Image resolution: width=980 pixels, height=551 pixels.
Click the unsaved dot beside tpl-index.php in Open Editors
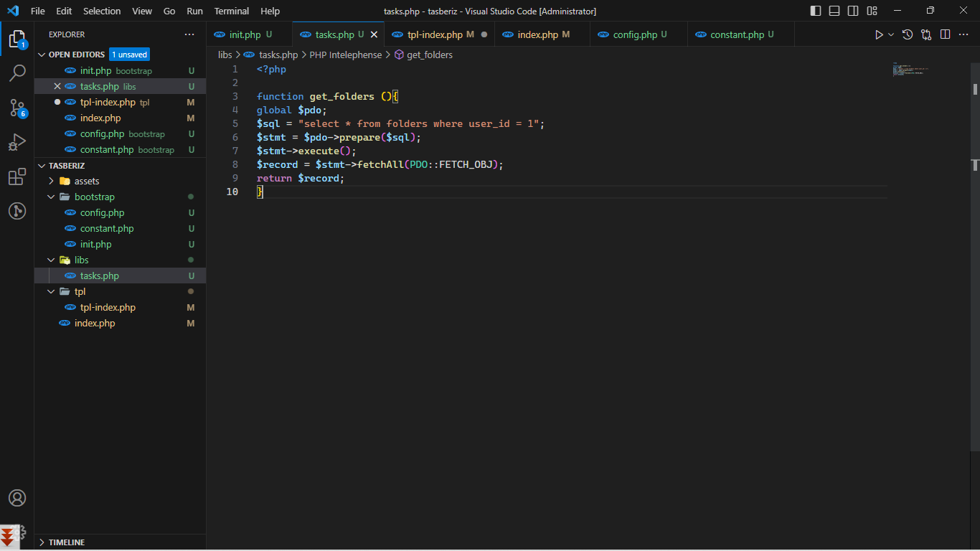(57, 102)
